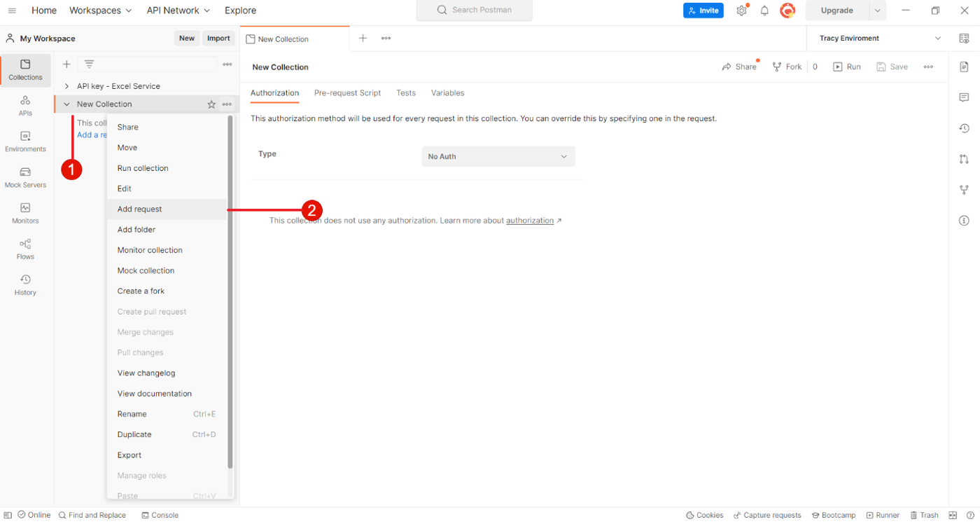Open the Environments sidebar panel

coord(25,142)
